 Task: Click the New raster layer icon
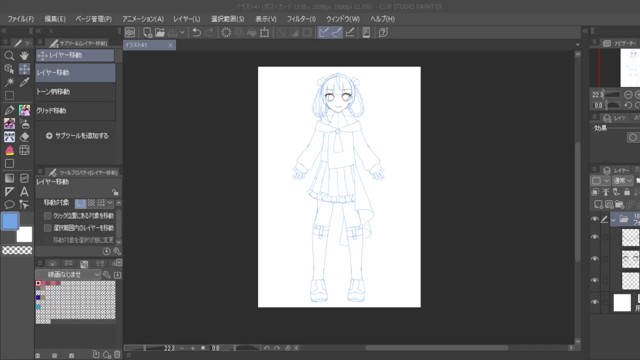click(598, 204)
